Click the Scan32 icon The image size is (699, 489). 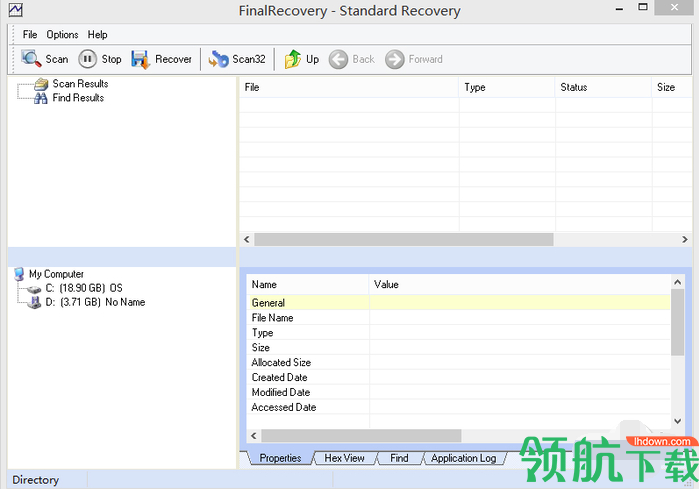[218, 59]
